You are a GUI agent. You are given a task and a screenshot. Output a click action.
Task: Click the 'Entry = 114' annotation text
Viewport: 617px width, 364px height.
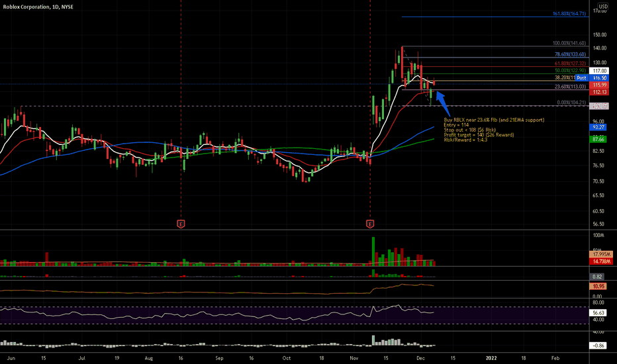tap(456, 124)
